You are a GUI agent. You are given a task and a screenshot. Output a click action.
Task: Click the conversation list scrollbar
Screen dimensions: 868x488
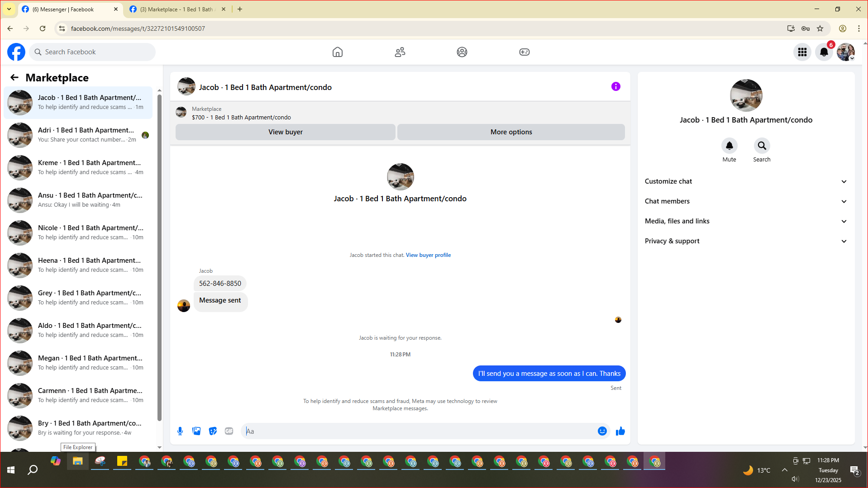[x=159, y=258]
